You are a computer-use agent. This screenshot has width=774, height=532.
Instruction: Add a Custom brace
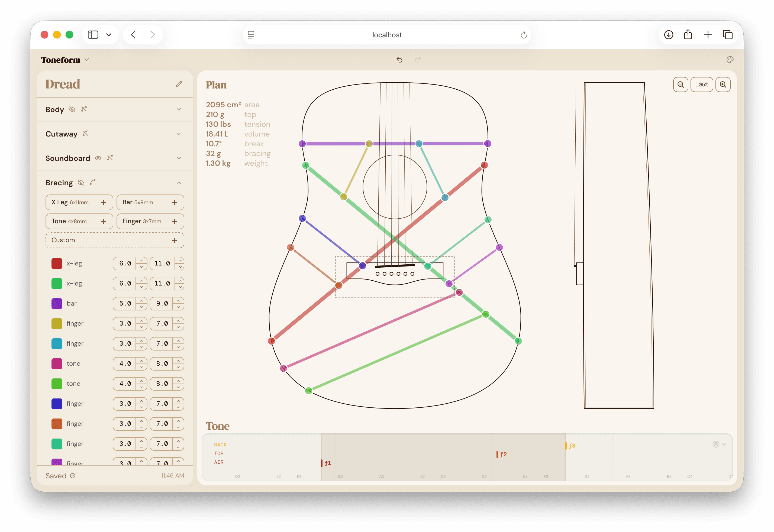[175, 240]
